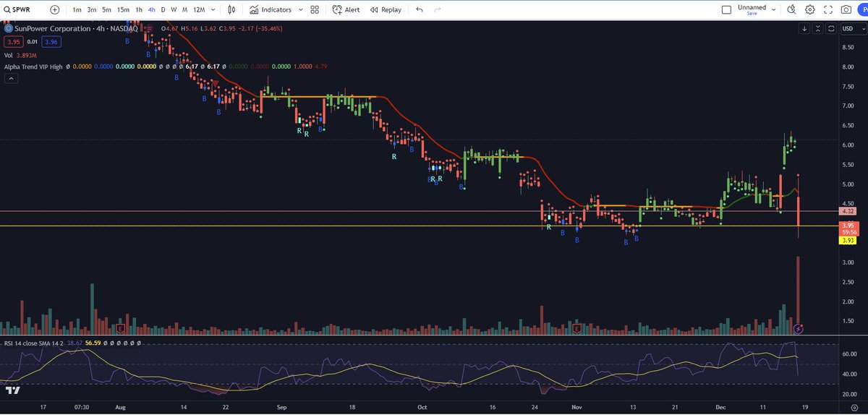Click the earnings E marker near August
This screenshot has height=415, width=868.
122,328
